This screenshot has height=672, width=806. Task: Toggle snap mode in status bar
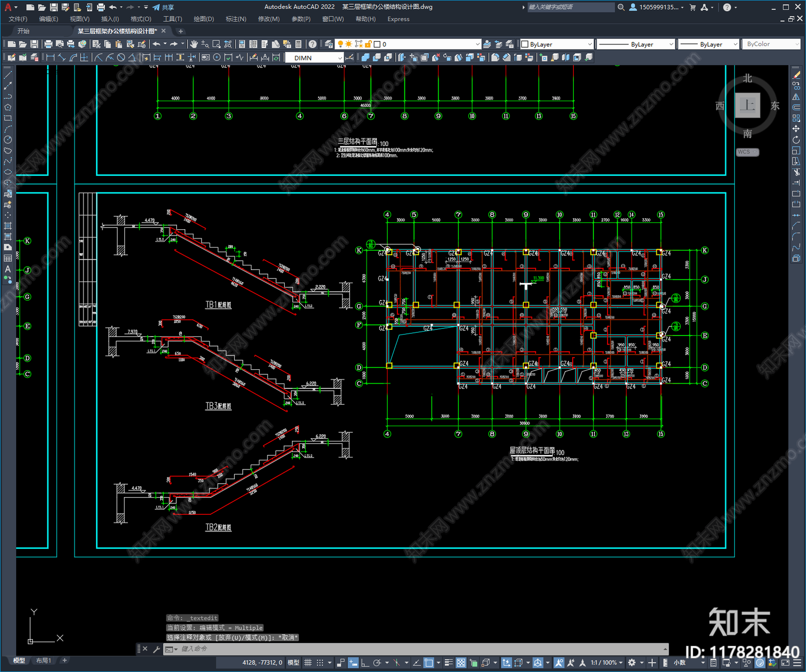[320, 662]
